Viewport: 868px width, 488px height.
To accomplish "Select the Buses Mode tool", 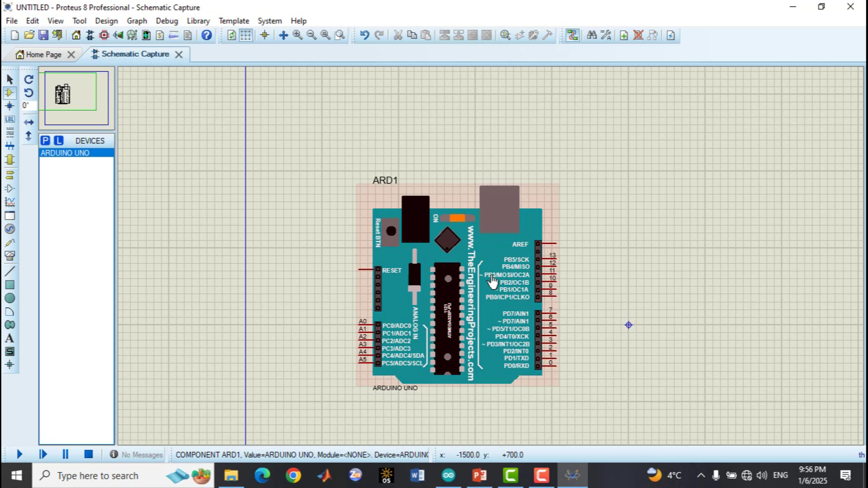I will coord(10,145).
